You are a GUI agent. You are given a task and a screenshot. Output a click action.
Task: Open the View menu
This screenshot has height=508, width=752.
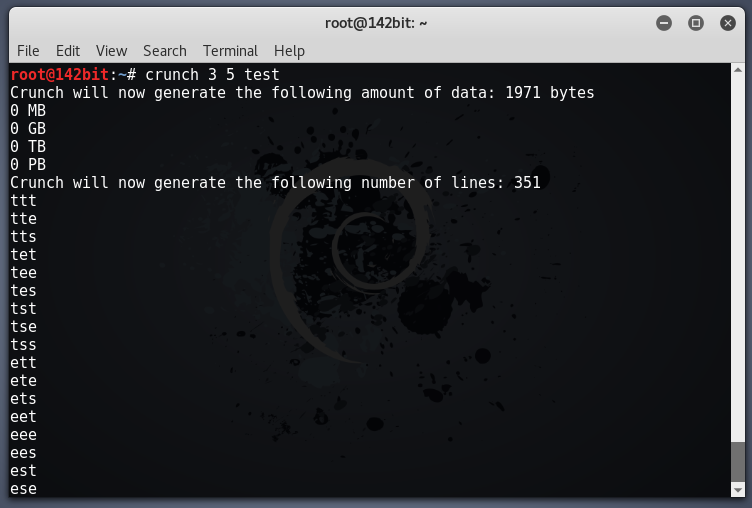click(x=111, y=51)
